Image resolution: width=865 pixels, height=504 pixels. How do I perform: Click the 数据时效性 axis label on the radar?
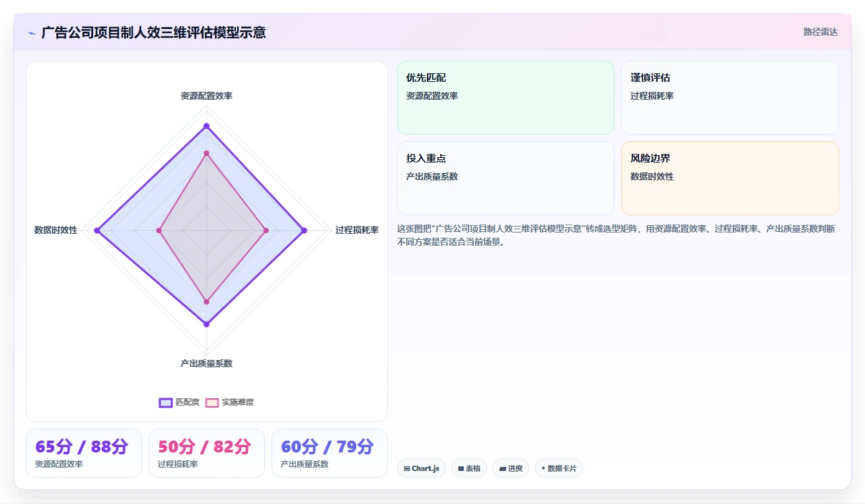(x=56, y=230)
